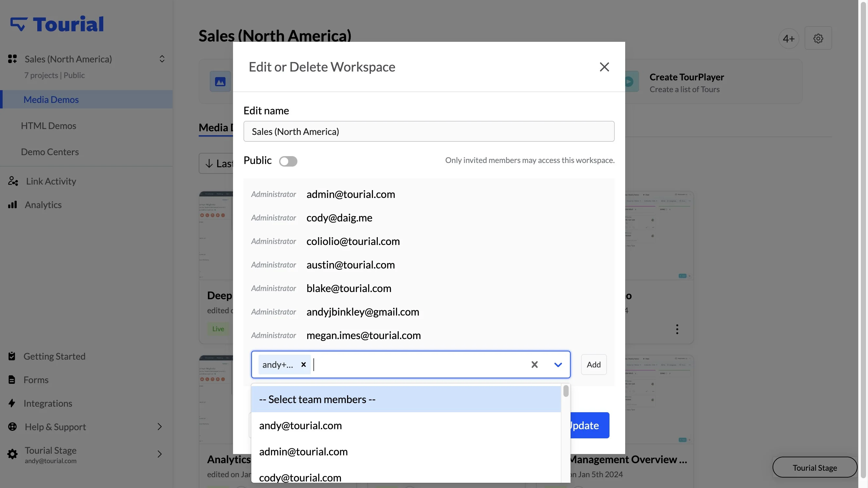Click the dropdown list scrollbar
The height and width of the screenshot is (488, 868).
click(566, 391)
